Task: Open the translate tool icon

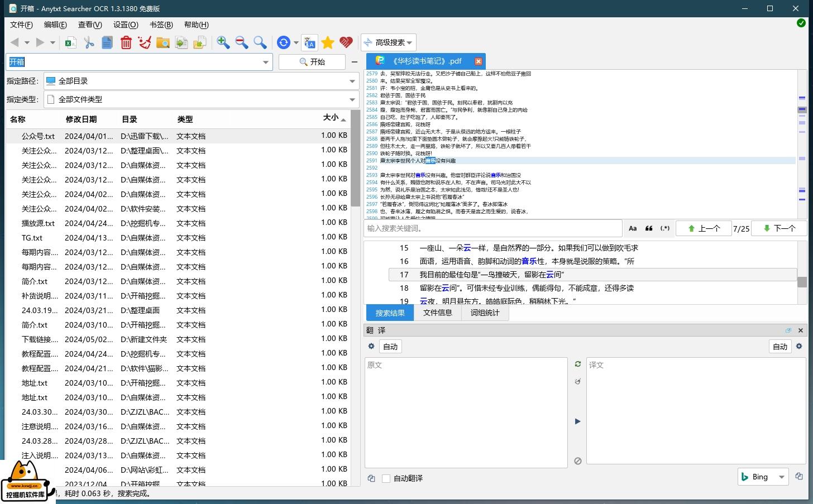Action: pos(309,42)
